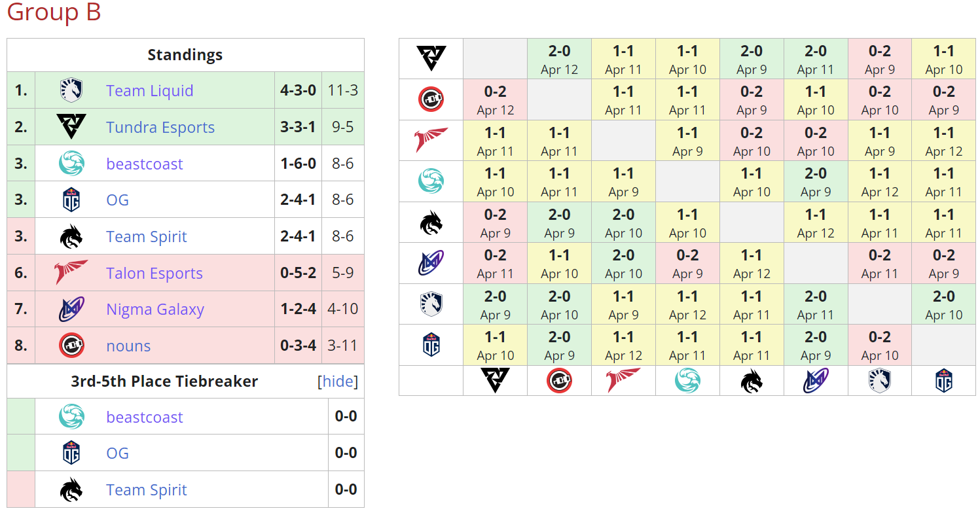Open the Nigma Galaxy team link
The height and width of the screenshot is (515, 980).
pyautogui.click(x=155, y=310)
